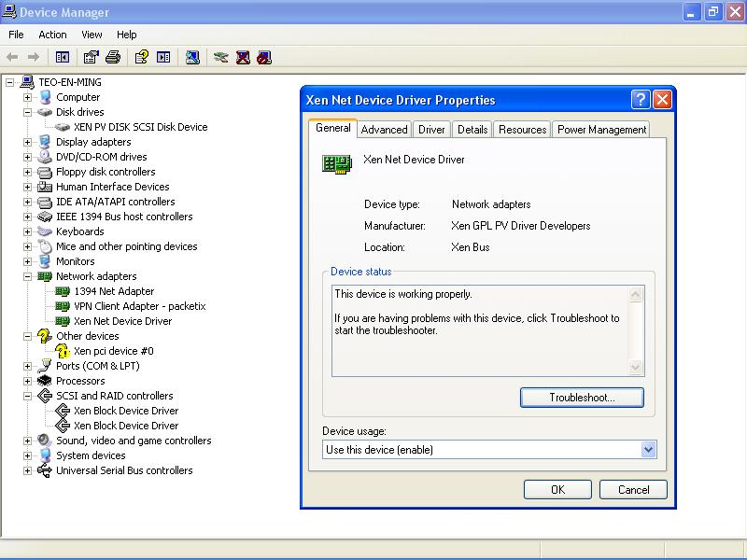Select Xen pci device #0 with warning icon
Screen dimensions: 747x560
113,351
